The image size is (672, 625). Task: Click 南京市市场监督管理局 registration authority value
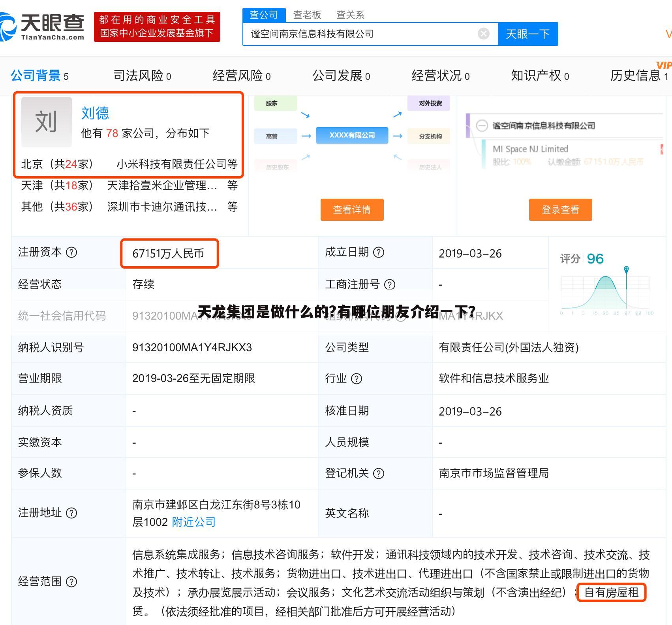tap(494, 473)
